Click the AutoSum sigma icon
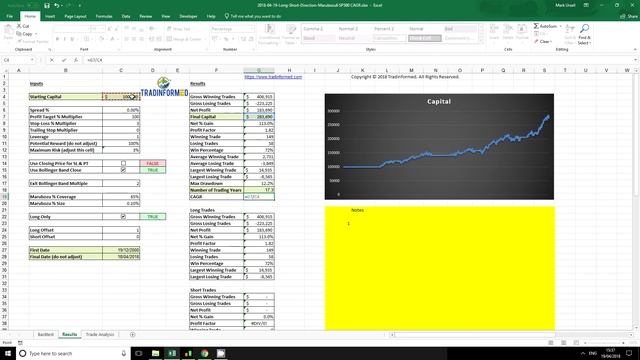 pos(536,26)
